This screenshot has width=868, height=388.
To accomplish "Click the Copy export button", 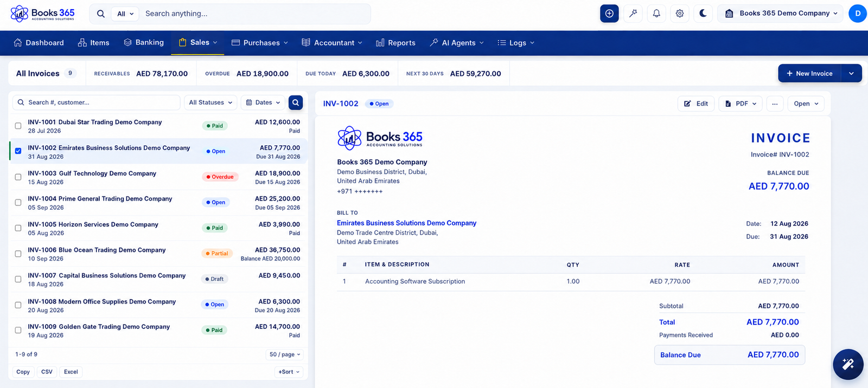I will coord(23,372).
